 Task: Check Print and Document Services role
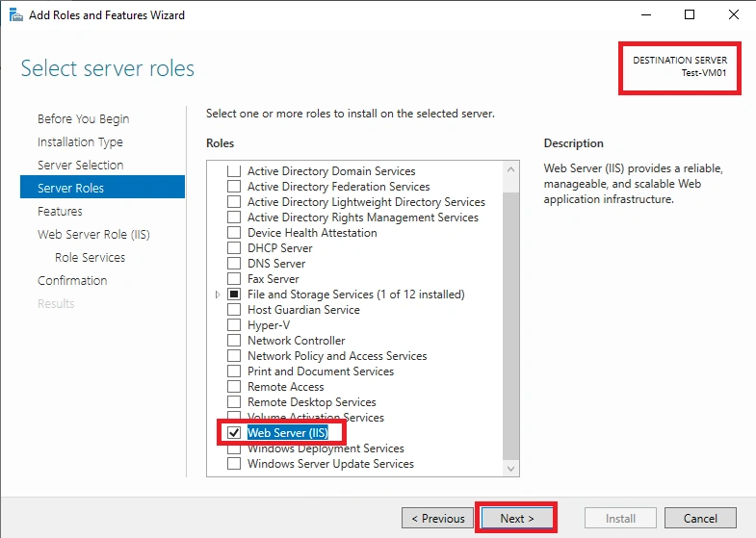(234, 371)
